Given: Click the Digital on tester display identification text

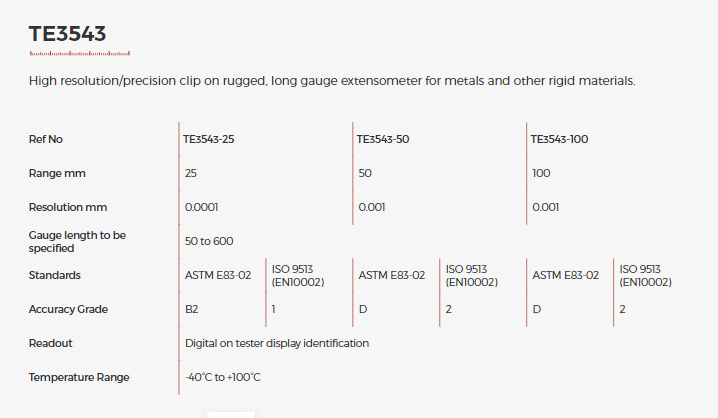Looking at the screenshot, I should click(x=277, y=343).
